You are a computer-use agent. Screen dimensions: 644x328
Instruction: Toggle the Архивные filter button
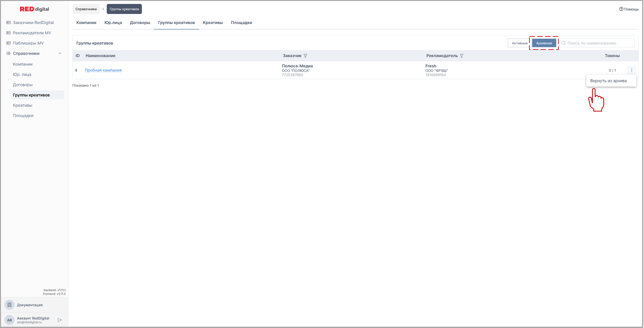(x=544, y=43)
